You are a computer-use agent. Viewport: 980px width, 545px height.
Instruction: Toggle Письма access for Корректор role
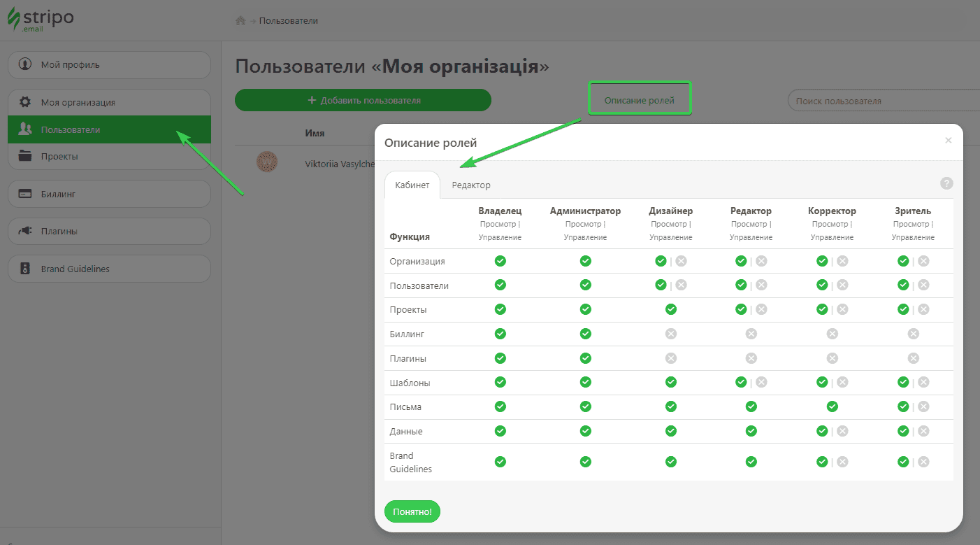click(832, 406)
